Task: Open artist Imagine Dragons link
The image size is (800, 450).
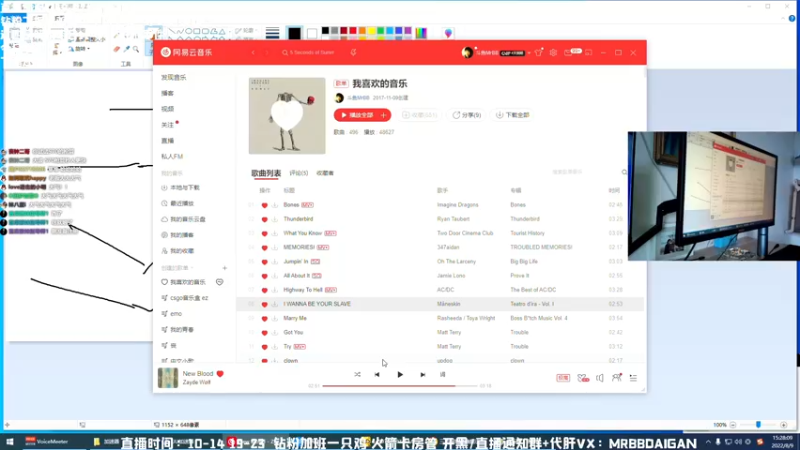Action: tap(458, 205)
